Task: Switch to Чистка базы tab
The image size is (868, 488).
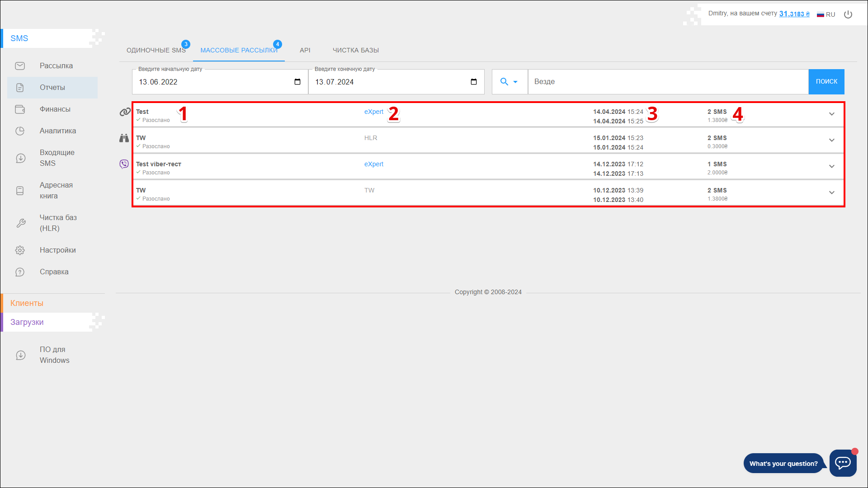Action: click(x=355, y=50)
